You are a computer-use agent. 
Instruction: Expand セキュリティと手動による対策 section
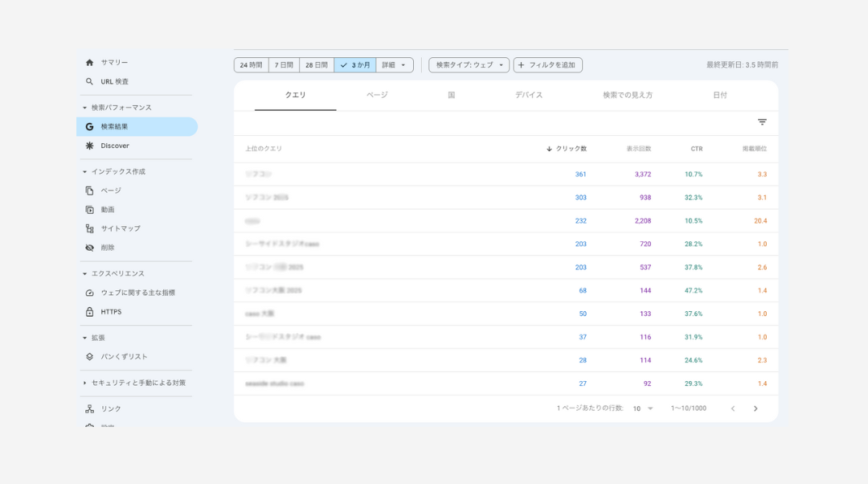[x=84, y=383]
